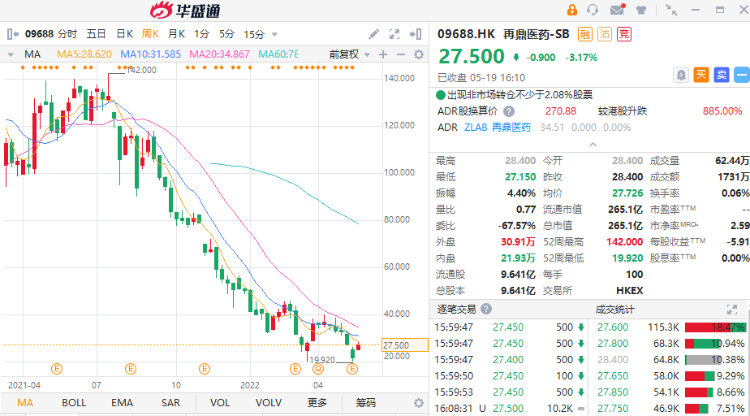
Task: Select the VOL indicator tab
Action: coord(220,403)
